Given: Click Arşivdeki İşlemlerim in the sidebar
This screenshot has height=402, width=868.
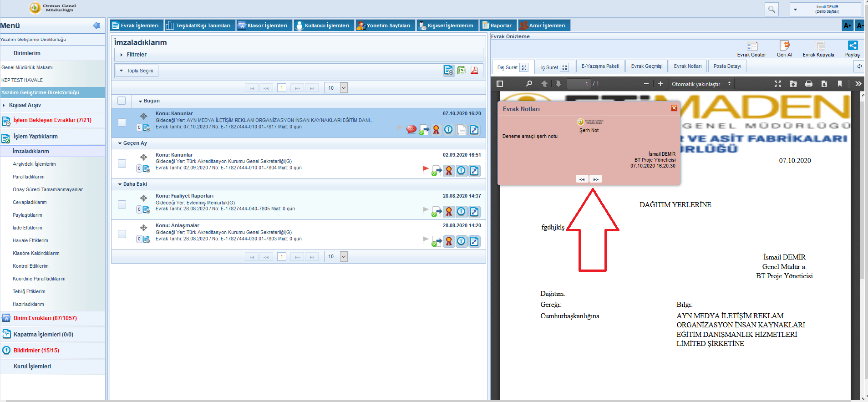Looking at the screenshot, I should (x=34, y=164).
